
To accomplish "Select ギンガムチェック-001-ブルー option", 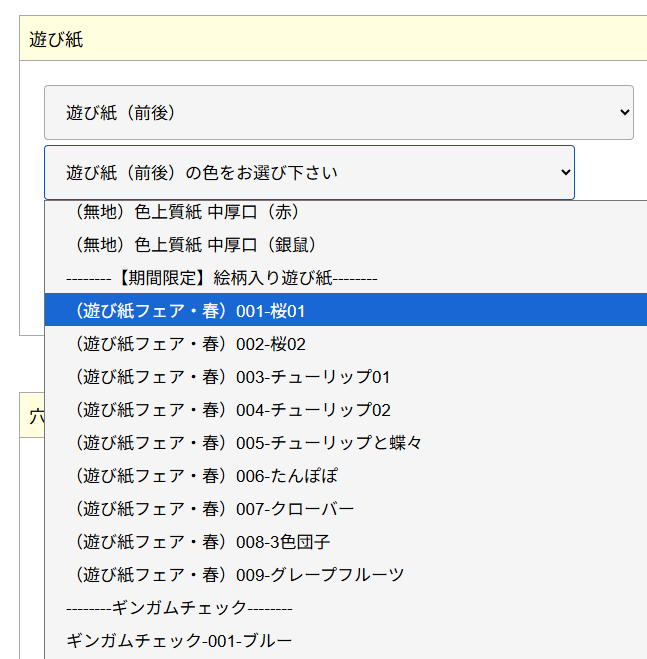I will coord(179,641).
